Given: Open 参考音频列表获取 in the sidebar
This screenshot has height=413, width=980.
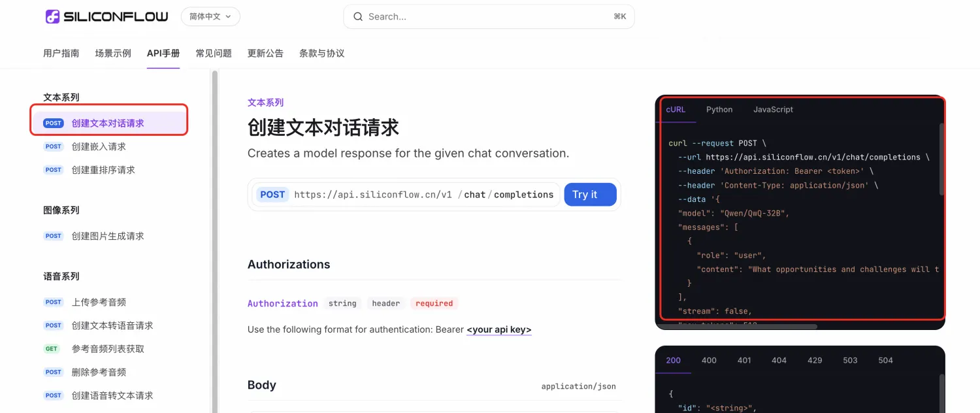Looking at the screenshot, I should (109, 349).
